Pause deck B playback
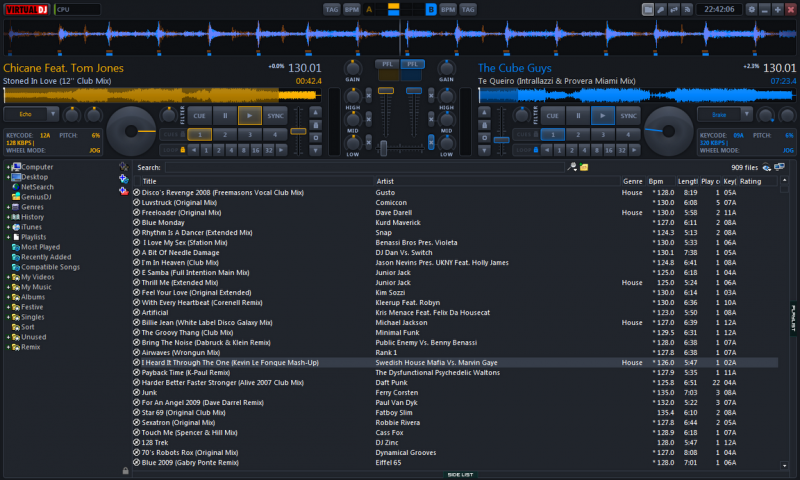 pos(578,116)
